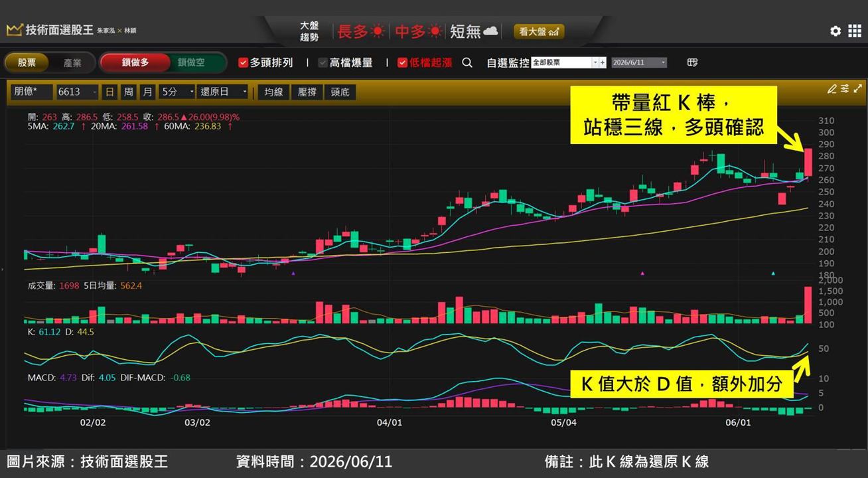
Task: Click the 自選監控 label
Action: point(508,62)
